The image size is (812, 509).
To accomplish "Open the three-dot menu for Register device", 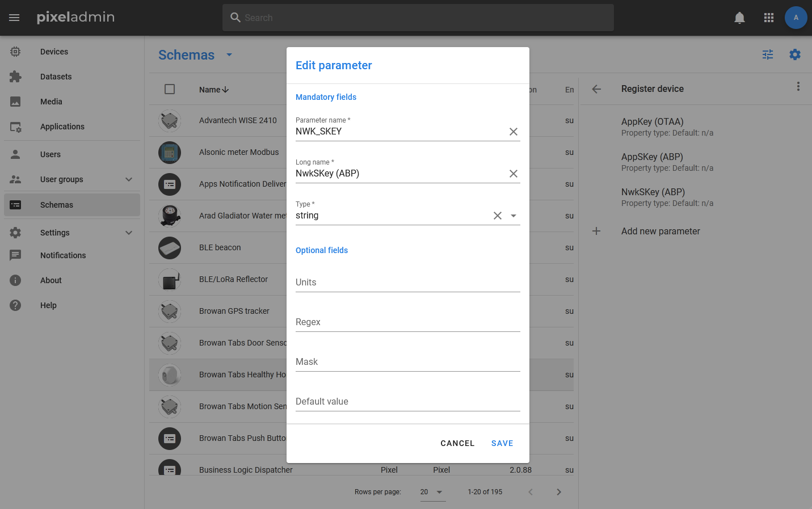I will pos(798,86).
